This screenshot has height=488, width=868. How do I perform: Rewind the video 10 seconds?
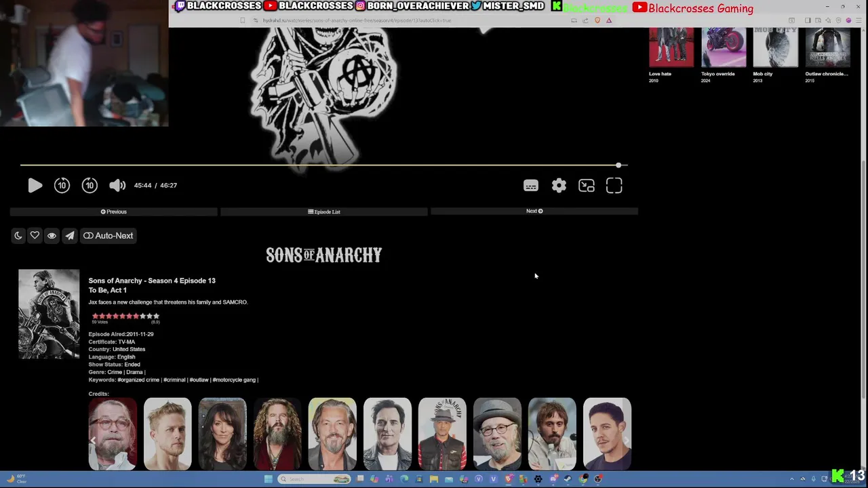point(62,185)
